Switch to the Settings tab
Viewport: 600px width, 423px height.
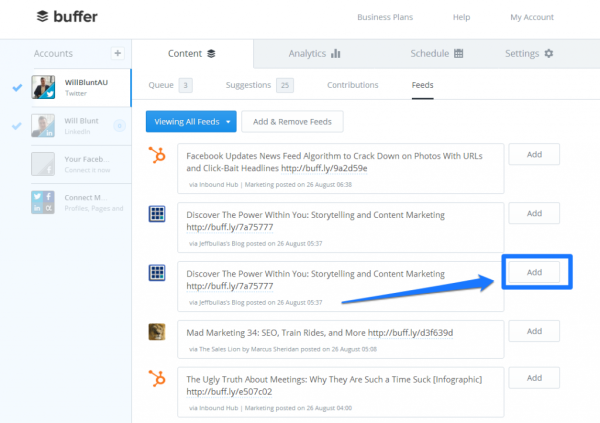tap(529, 54)
